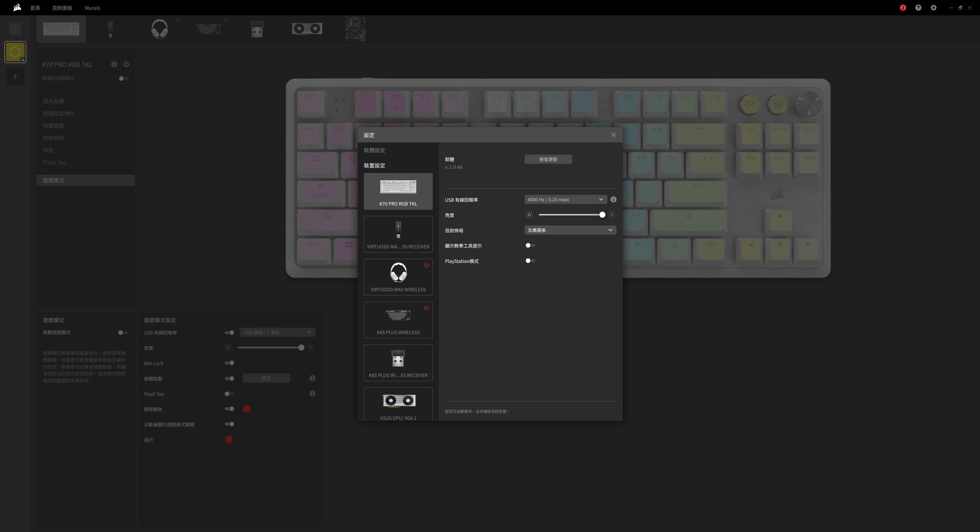Click info icon beside Flash Tap setting

[x=312, y=393]
